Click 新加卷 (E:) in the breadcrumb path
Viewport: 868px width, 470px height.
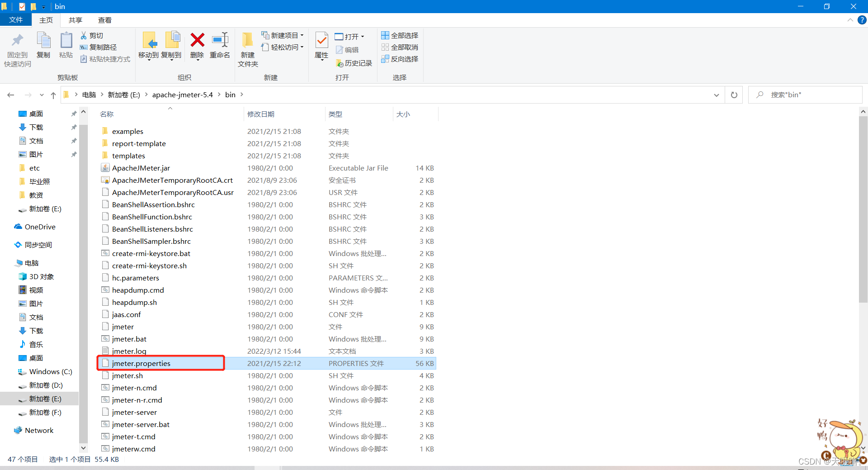(124, 95)
